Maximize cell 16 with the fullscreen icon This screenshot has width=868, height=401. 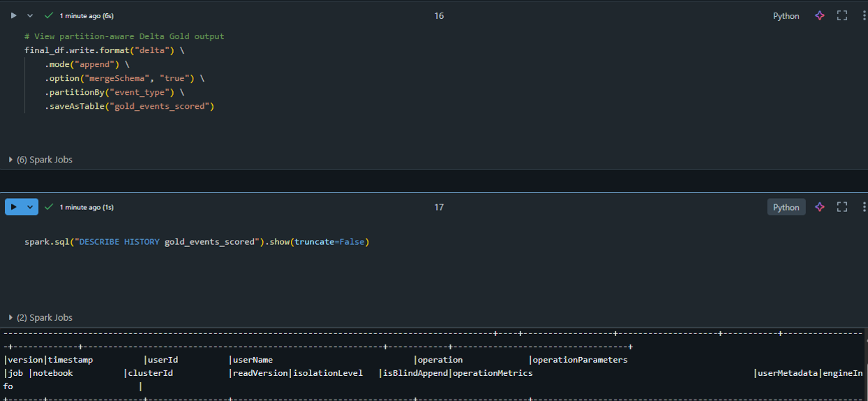(x=842, y=15)
